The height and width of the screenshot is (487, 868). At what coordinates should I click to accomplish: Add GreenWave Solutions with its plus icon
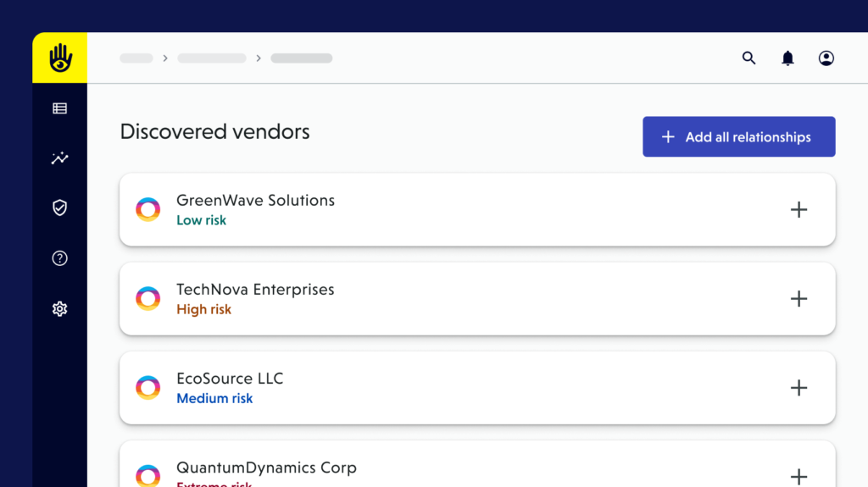pos(798,210)
